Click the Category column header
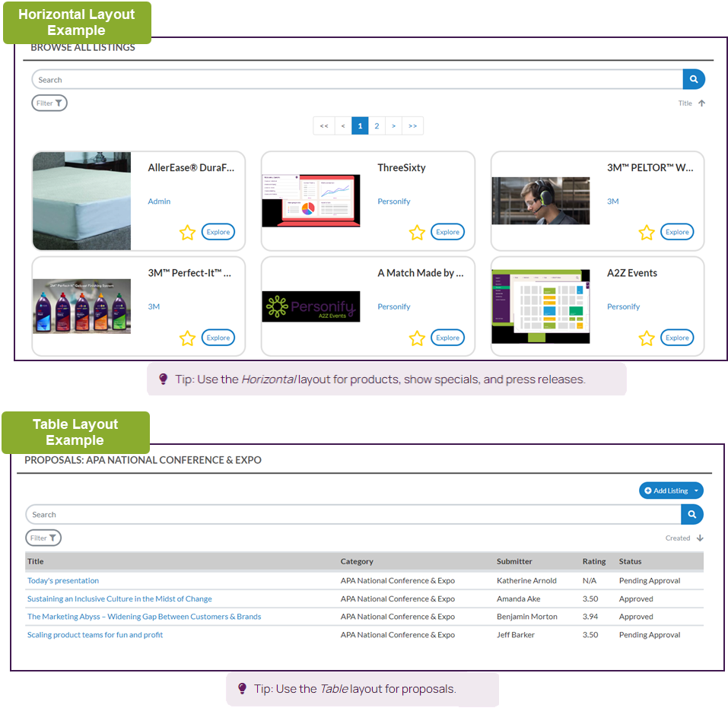The height and width of the screenshot is (708, 728). [357, 561]
